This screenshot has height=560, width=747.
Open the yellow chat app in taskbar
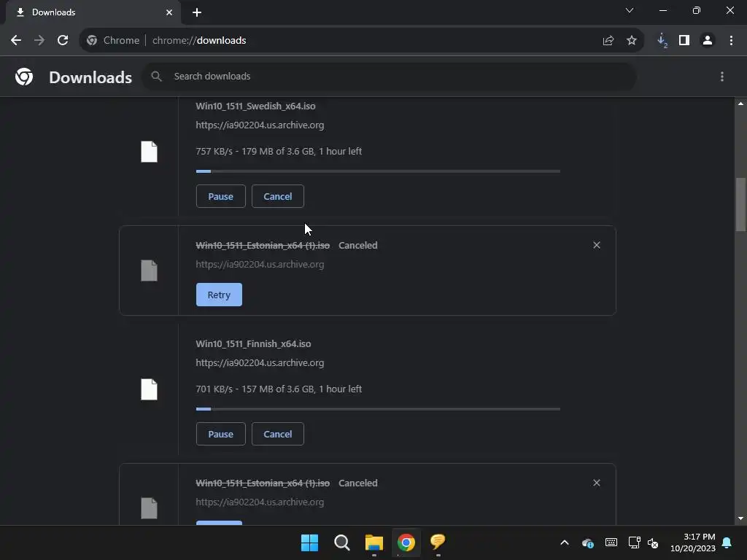[x=438, y=542]
